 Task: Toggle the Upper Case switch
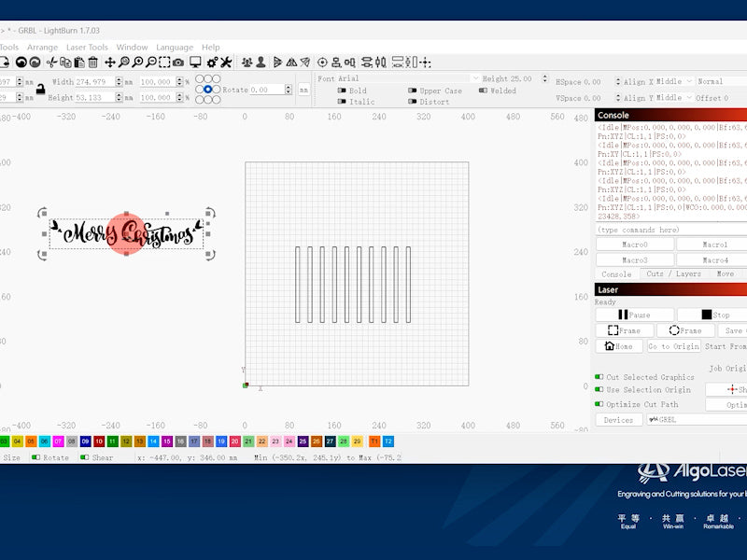[412, 91]
